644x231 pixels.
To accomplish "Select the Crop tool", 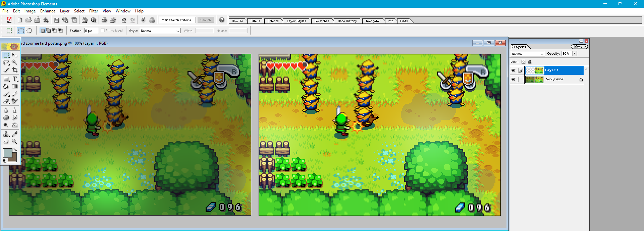I will coord(15,70).
